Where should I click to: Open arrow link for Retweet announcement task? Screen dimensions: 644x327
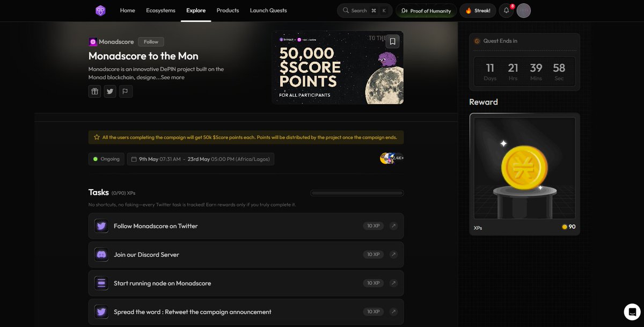393,312
